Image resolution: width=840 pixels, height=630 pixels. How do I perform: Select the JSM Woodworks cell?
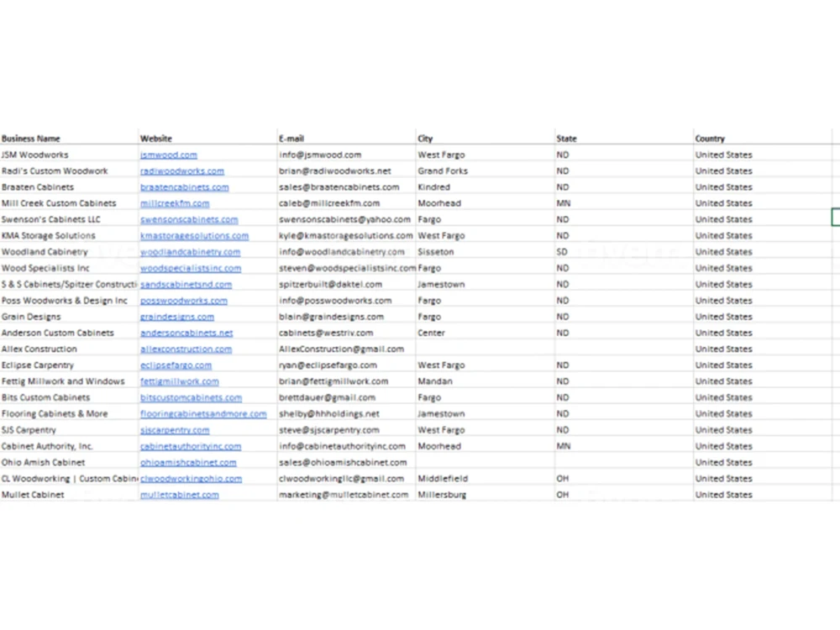(x=69, y=155)
